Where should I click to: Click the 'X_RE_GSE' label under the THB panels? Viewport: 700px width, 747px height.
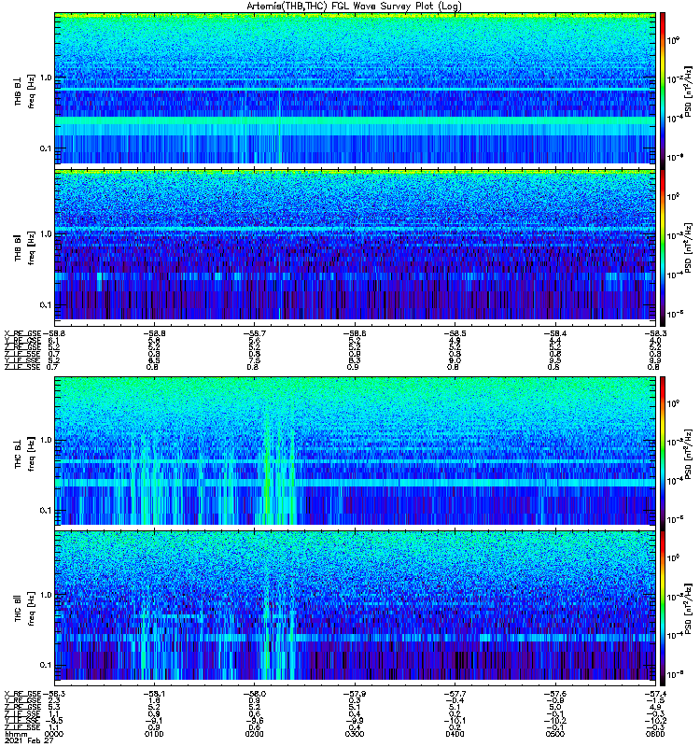[22, 333]
